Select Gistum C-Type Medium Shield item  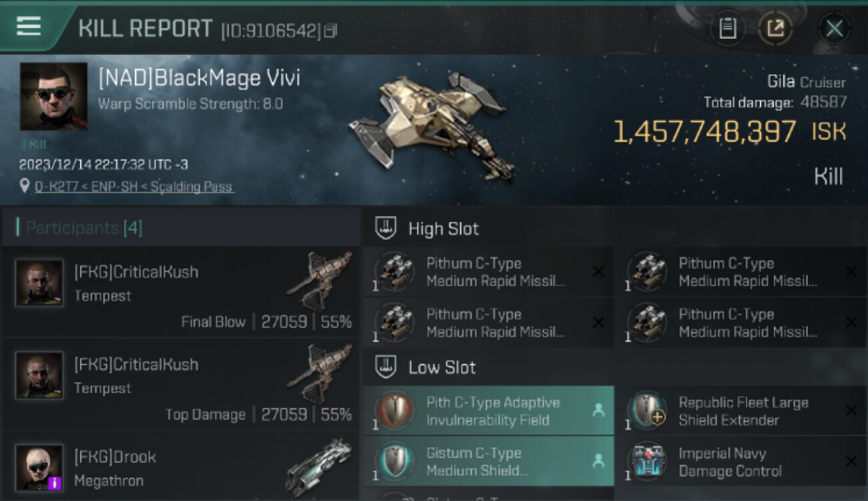(489, 461)
